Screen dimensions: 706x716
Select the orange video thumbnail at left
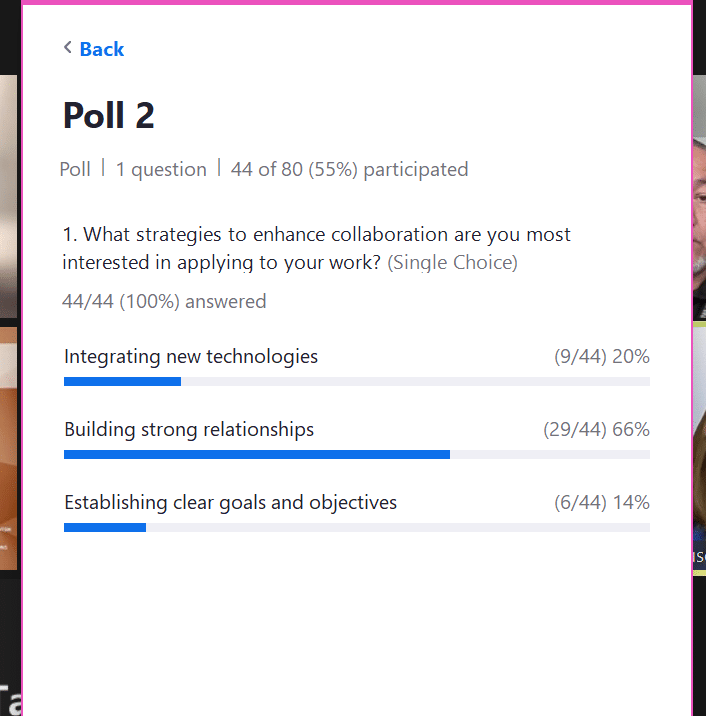(9, 448)
